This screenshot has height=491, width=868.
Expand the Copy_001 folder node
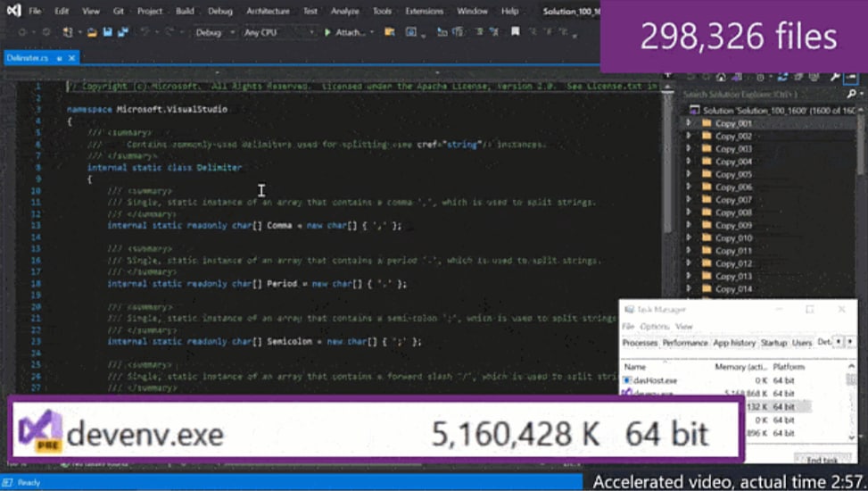click(689, 123)
